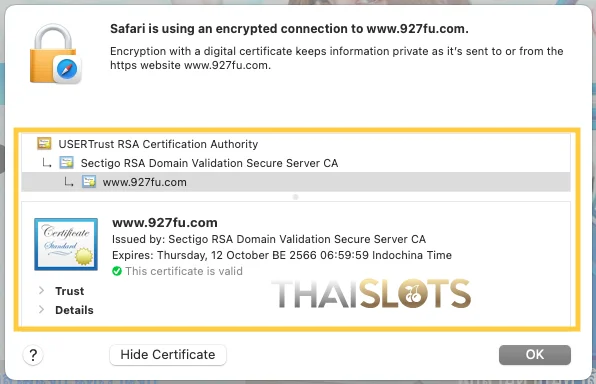Click the bold www.927fu.com certificate title
596x384 pixels.
pyautogui.click(x=165, y=222)
